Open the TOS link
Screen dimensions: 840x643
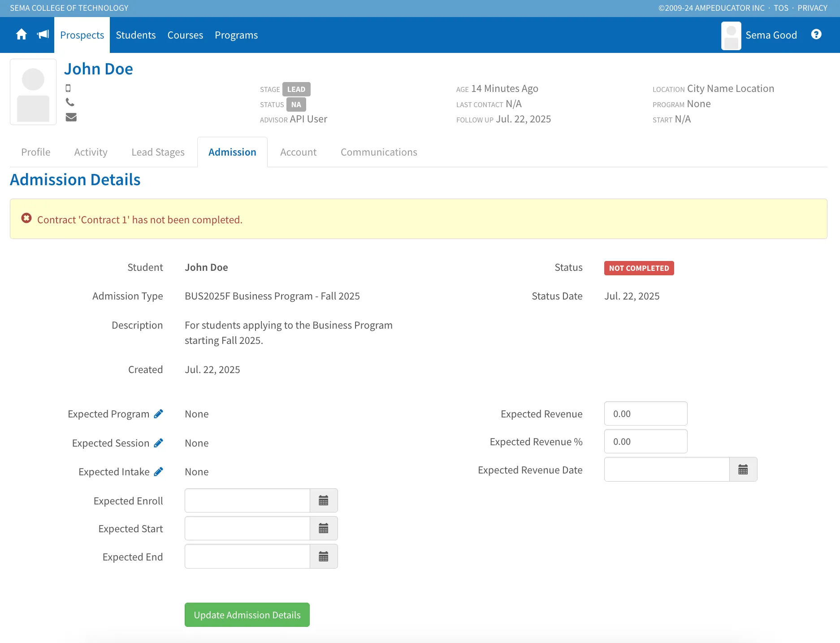click(781, 8)
